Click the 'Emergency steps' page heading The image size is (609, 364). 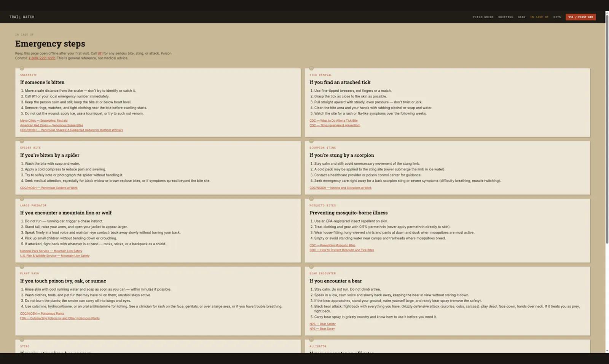tap(50, 44)
